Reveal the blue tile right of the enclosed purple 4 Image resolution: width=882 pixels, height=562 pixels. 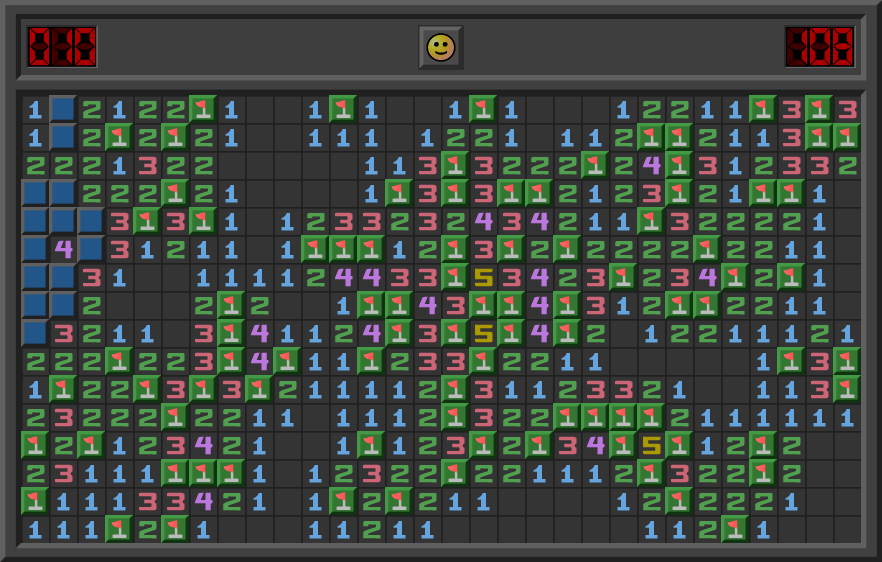point(91,249)
